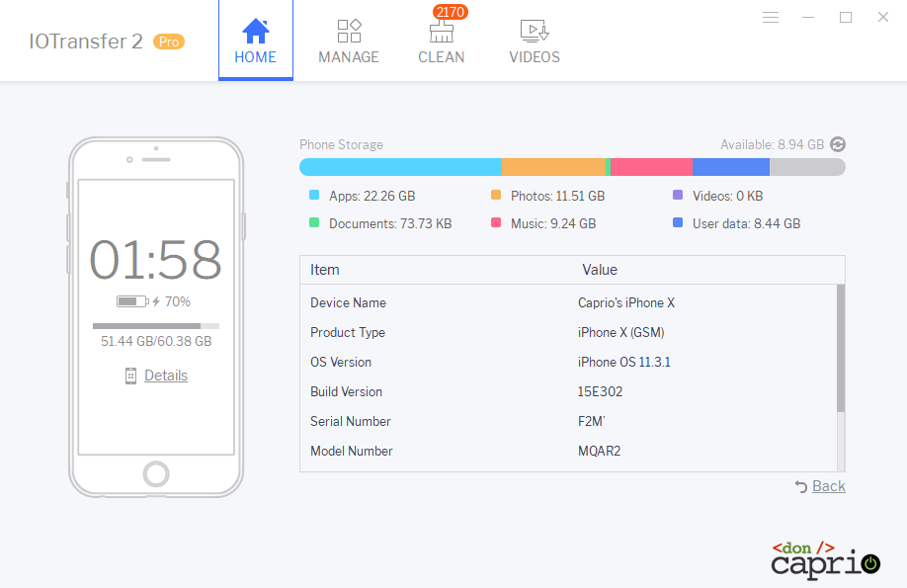Click the phone storage usage progress bar
This screenshot has width=907, height=588.
[156, 326]
